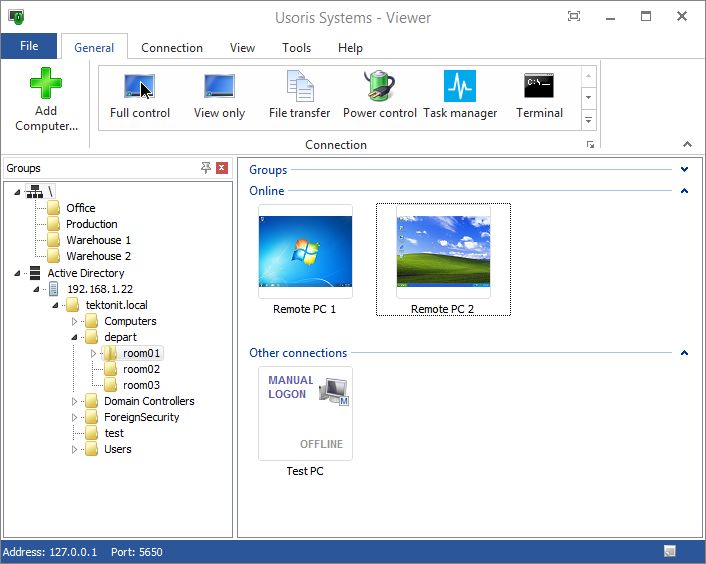Image resolution: width=706 pixels, height=564 pixels.
Task: Close the Groups panel with red X
Action: (x=222, y=168)
